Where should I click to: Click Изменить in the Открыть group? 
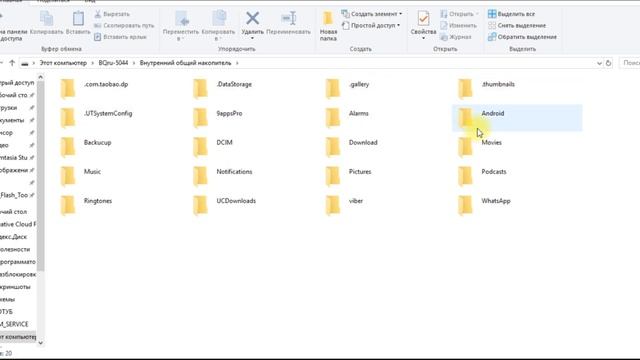[458, 25]
